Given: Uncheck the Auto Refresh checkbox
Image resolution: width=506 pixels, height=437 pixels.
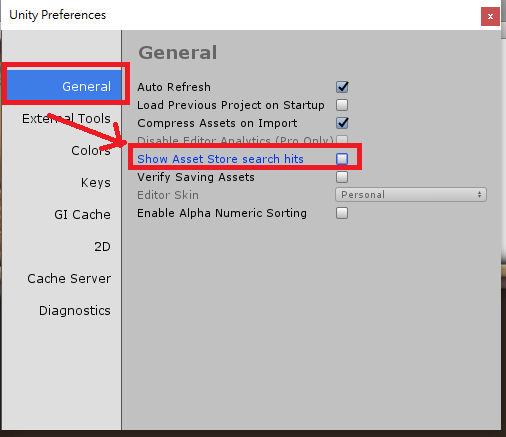Looking at the screenshot, I should coord(342,87).
